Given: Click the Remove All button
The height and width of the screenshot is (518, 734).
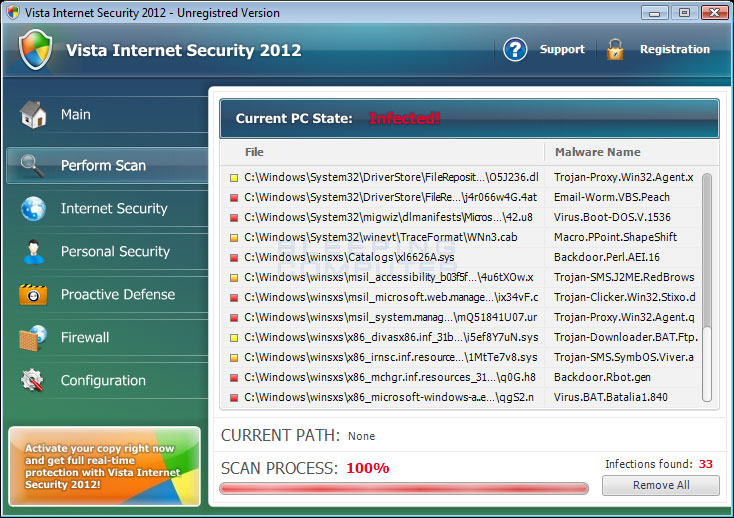Looking at the screenshot, I should pos(661,485).
